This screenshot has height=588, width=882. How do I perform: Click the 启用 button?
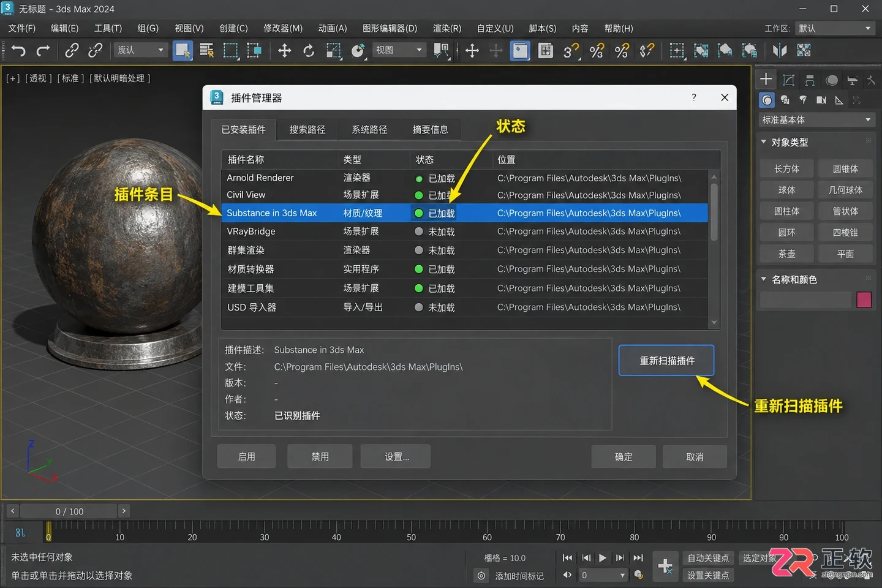(246, 456)
